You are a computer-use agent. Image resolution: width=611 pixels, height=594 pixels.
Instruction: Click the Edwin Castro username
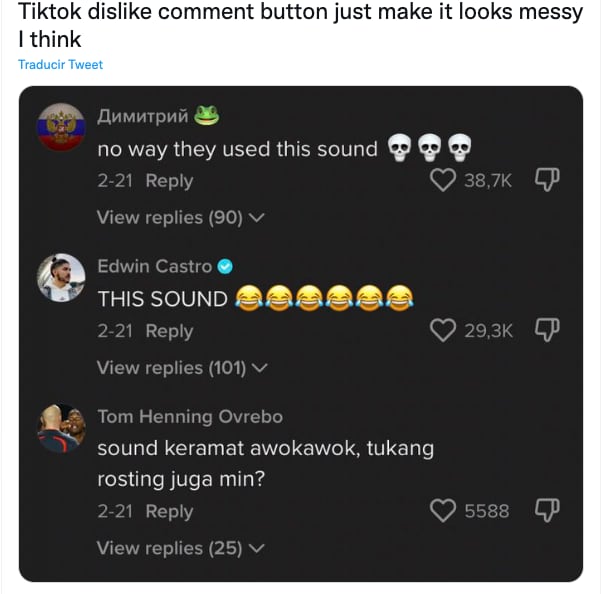click(x=154, y=266)
